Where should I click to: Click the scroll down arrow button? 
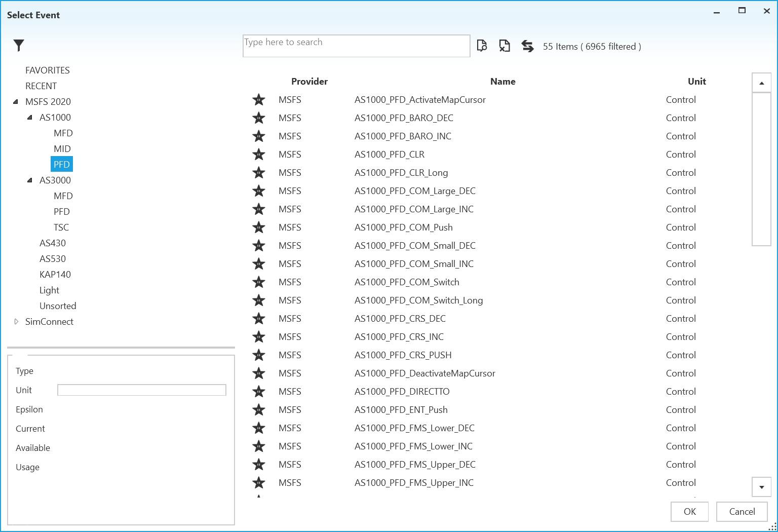point(761,487)
